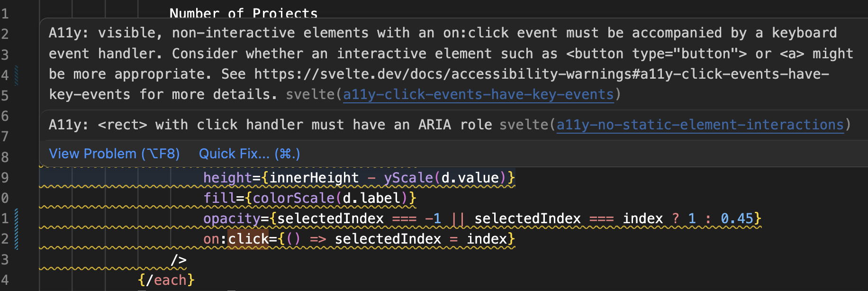
Task: Click the self-closing /> tag
Action: click(x=179, y=260)
